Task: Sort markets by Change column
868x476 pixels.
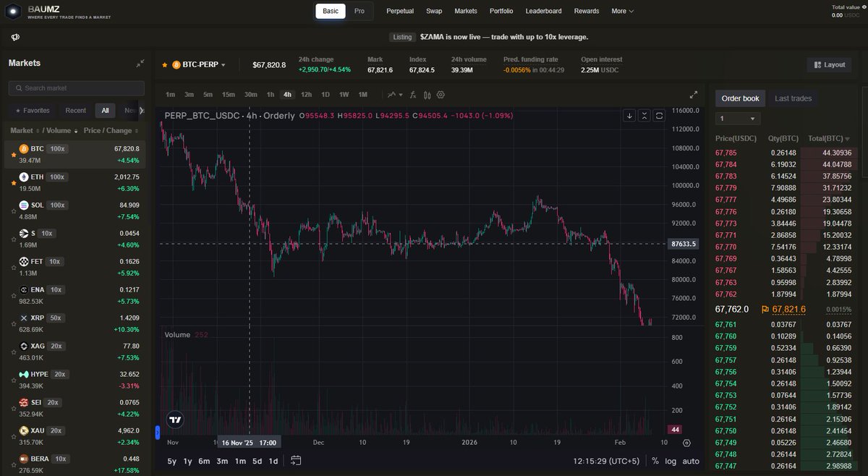Action: 122,131
